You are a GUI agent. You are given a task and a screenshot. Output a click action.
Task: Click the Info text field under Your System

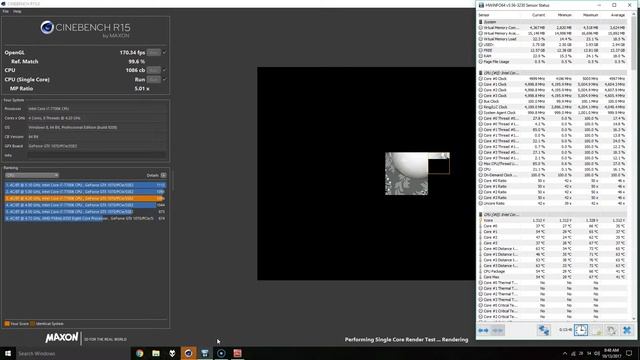(97, 155)
